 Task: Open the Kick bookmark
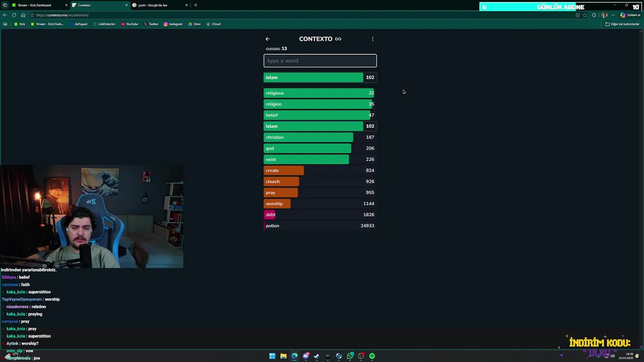20,24
